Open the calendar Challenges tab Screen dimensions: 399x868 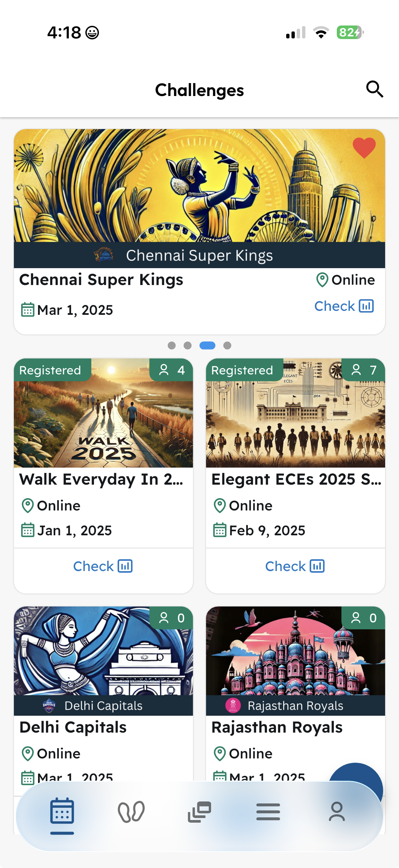coord(62,811)
